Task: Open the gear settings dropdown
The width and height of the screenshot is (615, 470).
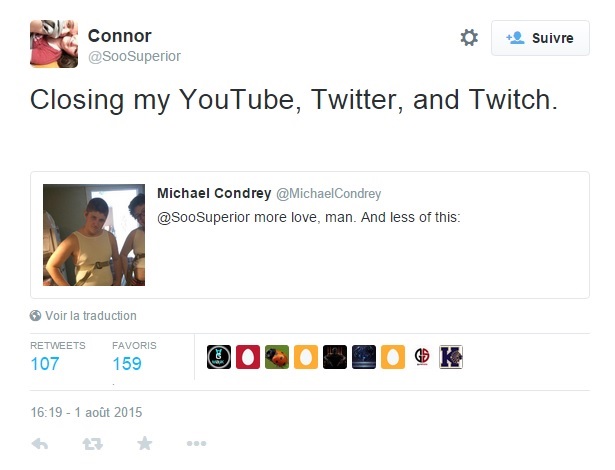Action: point(468,38)
